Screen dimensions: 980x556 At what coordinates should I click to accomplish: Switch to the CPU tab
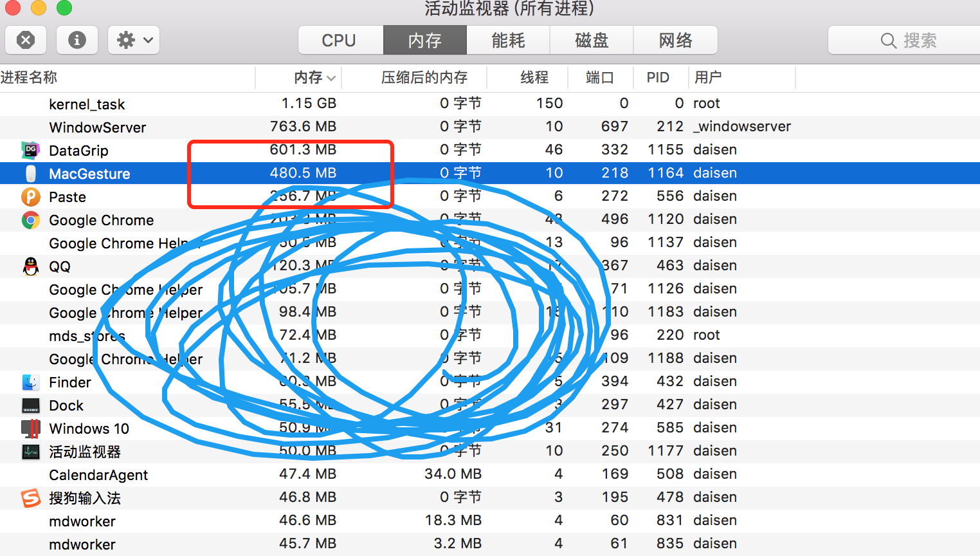click(x=341, y=41)
